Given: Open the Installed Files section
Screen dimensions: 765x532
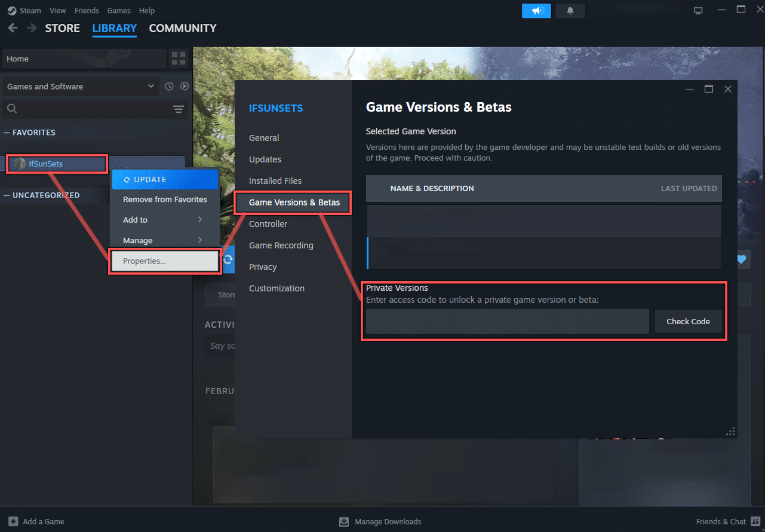Looking at the screenshot, I should [275, 181].
